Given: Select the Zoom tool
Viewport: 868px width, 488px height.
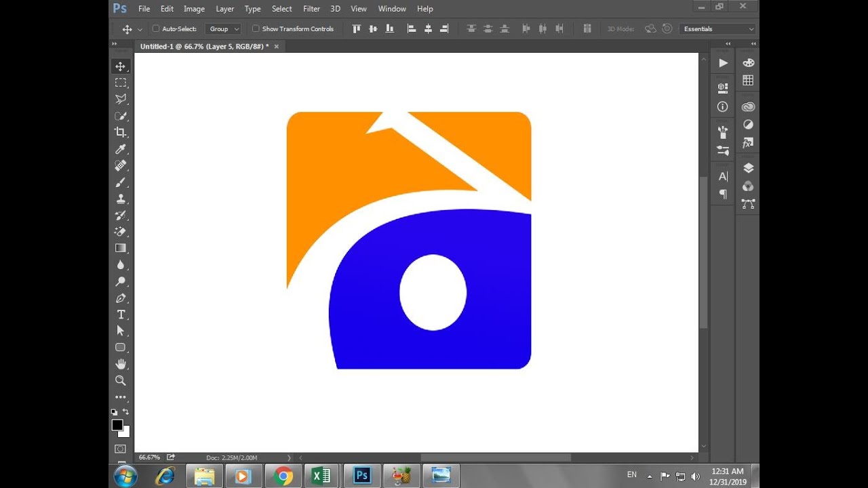Looking at the screenshot, I should [x=121, y=381].
